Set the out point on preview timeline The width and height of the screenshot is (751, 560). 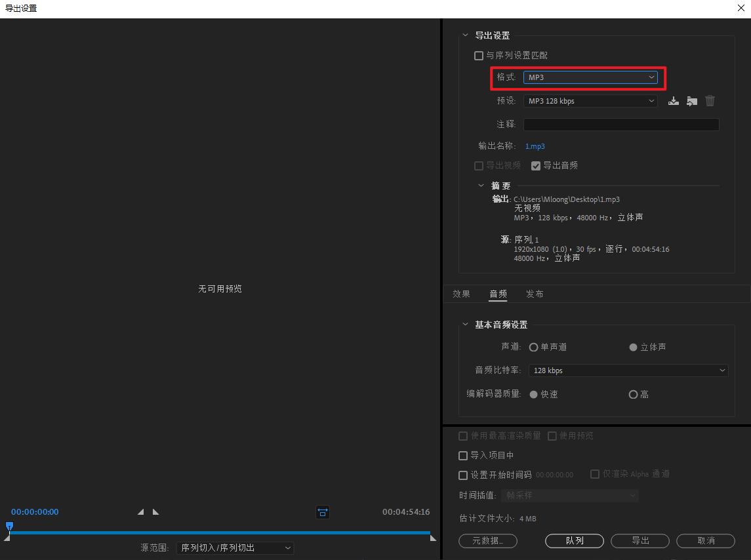coord(155,511)
